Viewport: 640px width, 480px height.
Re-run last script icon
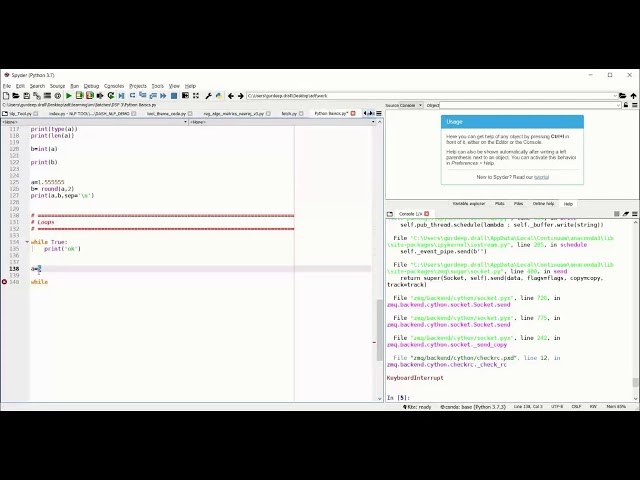click(111, 96)
